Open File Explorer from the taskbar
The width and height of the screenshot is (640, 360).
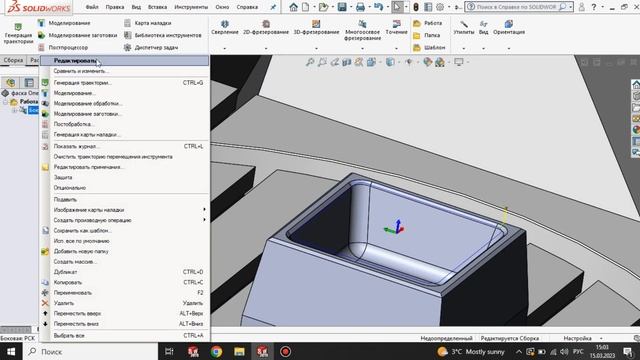[239, 351]
